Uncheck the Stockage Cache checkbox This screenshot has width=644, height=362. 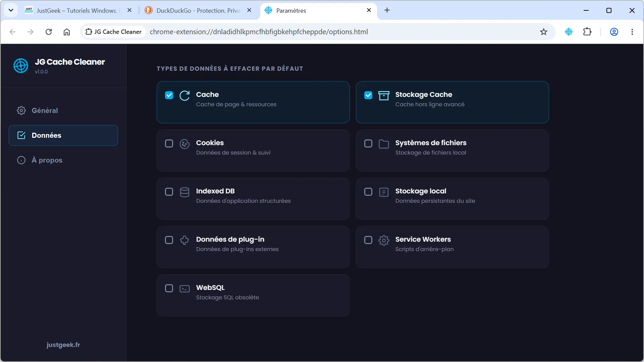[368, 95]
